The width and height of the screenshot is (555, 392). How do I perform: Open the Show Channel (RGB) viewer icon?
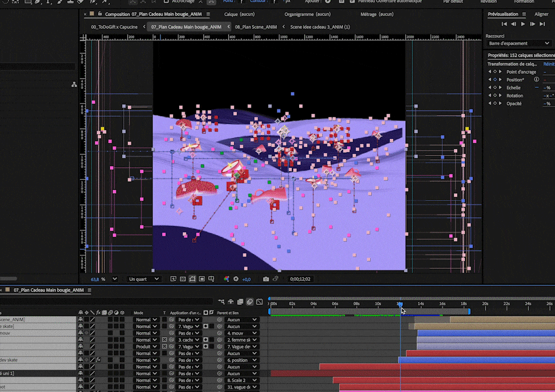coord(226,279)
